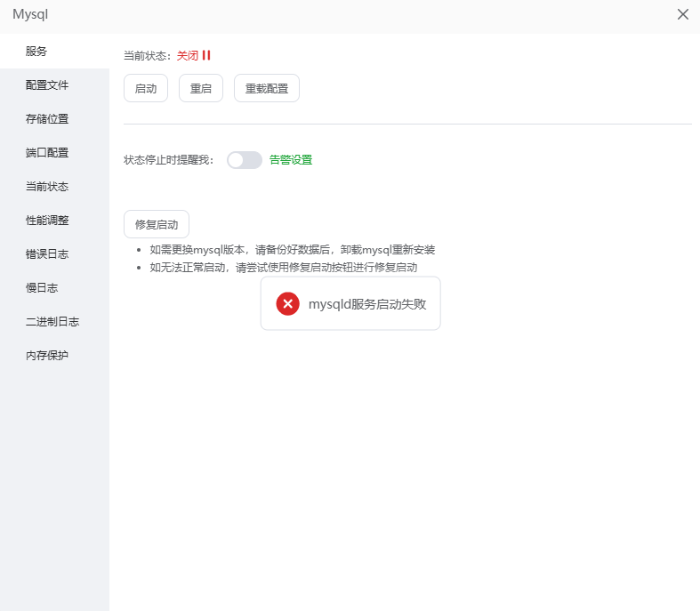The image size is (700, 611).
Task: Click the 修复启动 button
Action: coord(157,224)
